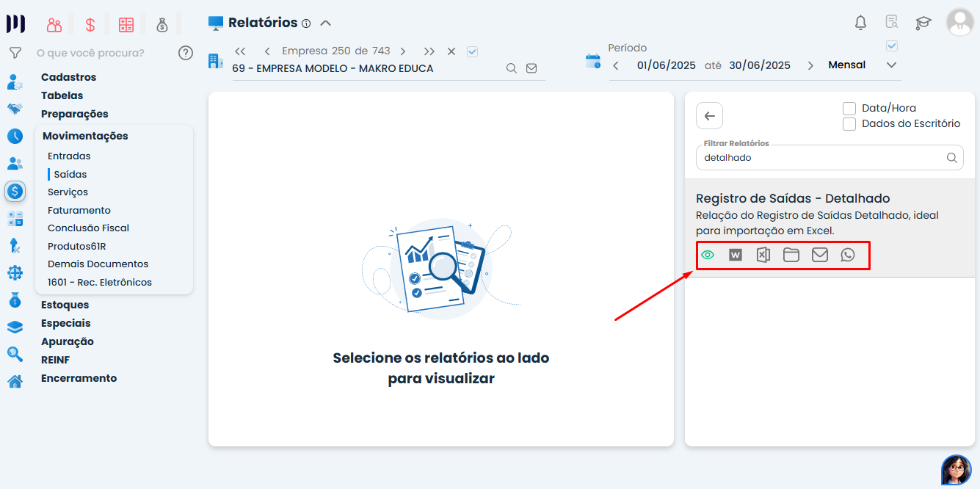
Task: Select the dollar sign icon in top bar
Action: 90,23
